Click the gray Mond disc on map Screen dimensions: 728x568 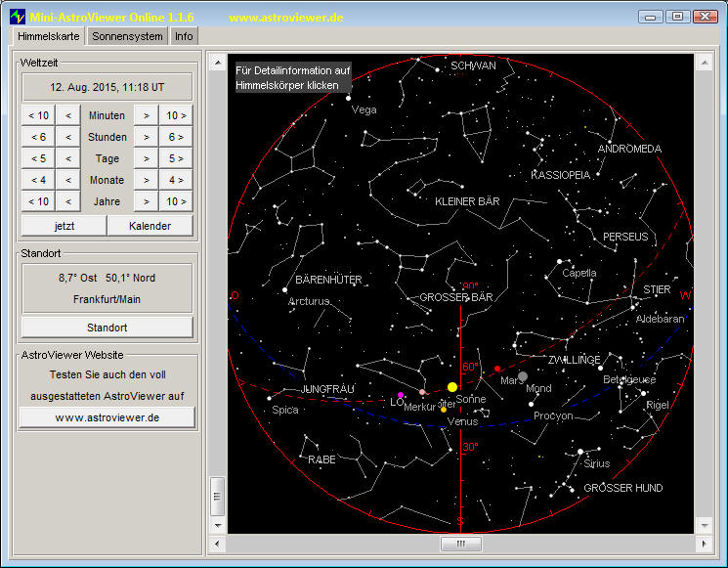[523, 376]
